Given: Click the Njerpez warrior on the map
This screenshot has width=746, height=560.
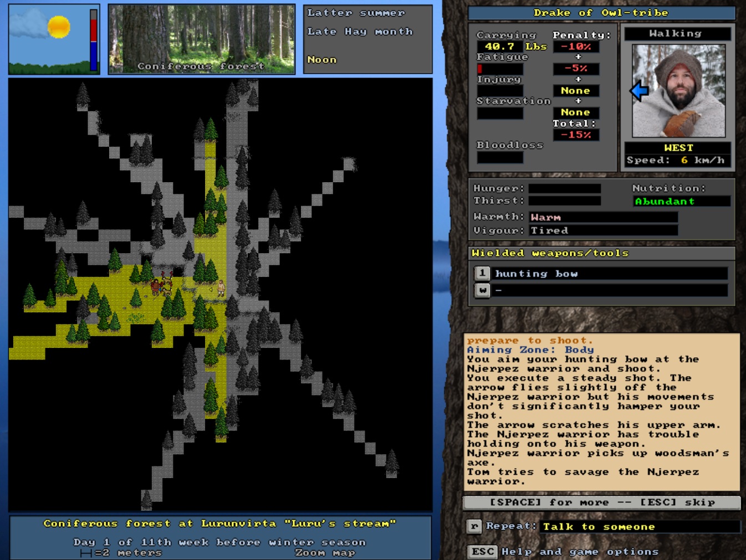Looking at the screenshot, I should click(x=157, y=286).
